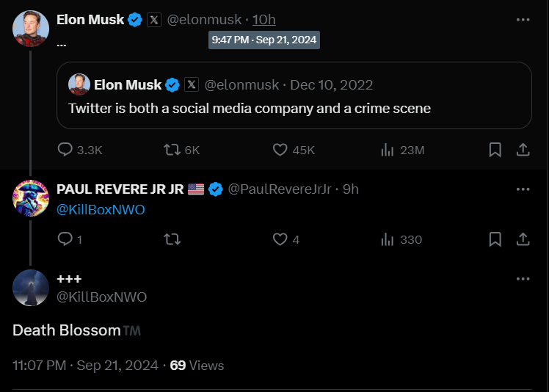
Task: Open more options on Elon Musk's post
Action: pyautogui.click(x=523, y=20)
